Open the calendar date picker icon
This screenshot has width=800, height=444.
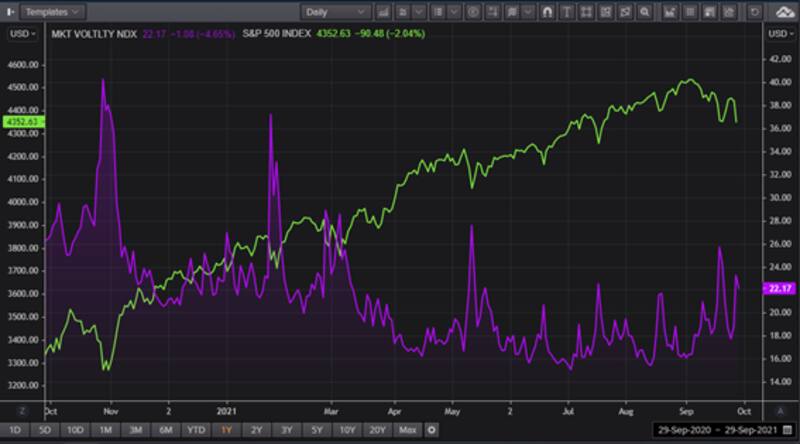point(787,430)
